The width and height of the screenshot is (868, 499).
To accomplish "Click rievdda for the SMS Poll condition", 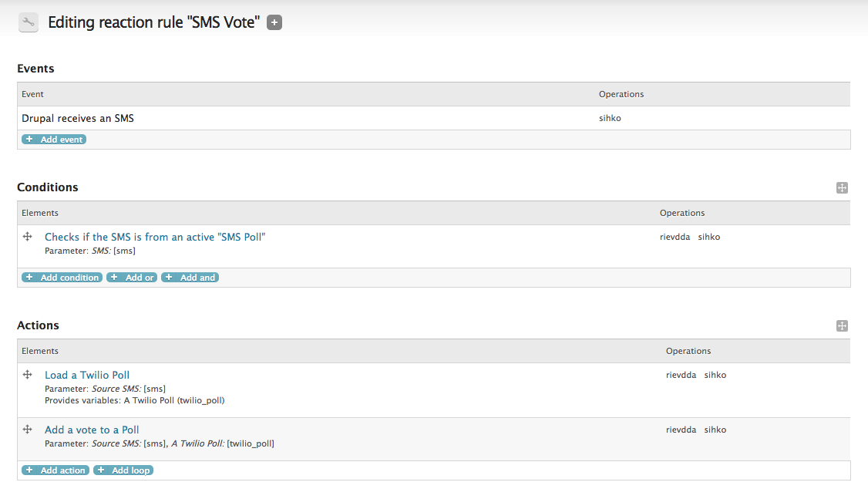I will coord(675,238).
